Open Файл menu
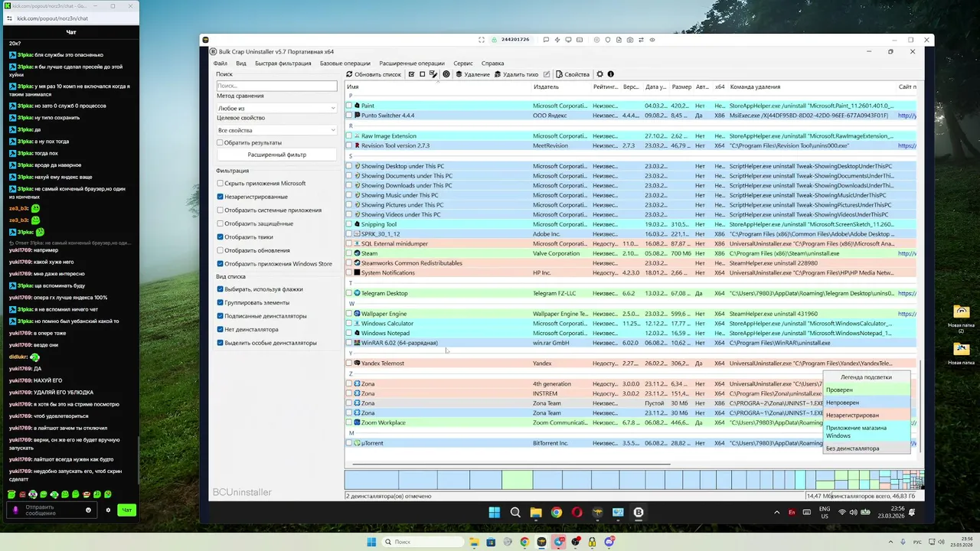This screenshot has width=980, height=551. (x=220, y=64)
